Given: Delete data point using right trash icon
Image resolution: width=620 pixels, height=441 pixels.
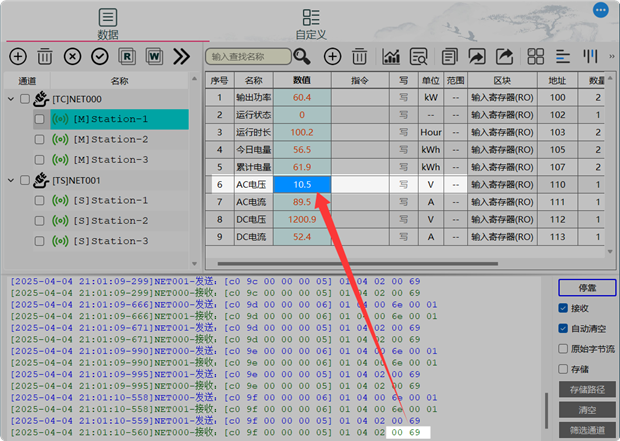Looking at the screenshot, I should pyautogui.click(x=359, y=57).
